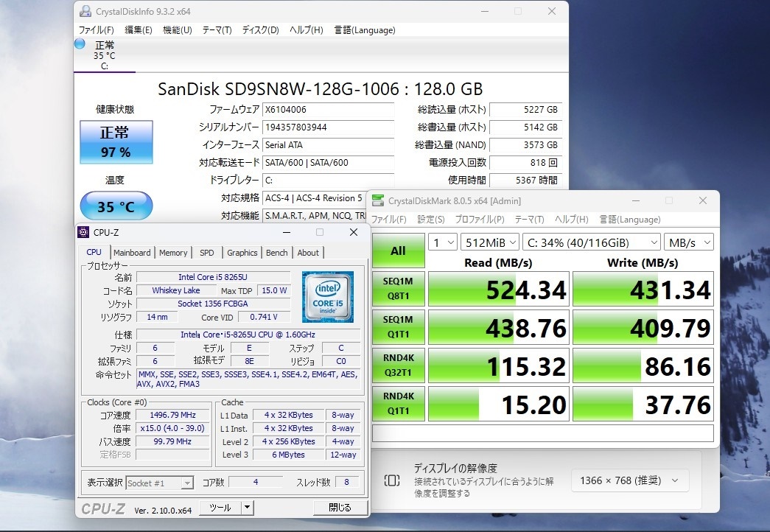Start the SEQ1M Q8T1 benchmark
Image resolution: width=770 pixels, height=532 pixels.
[x=398, y=289]
